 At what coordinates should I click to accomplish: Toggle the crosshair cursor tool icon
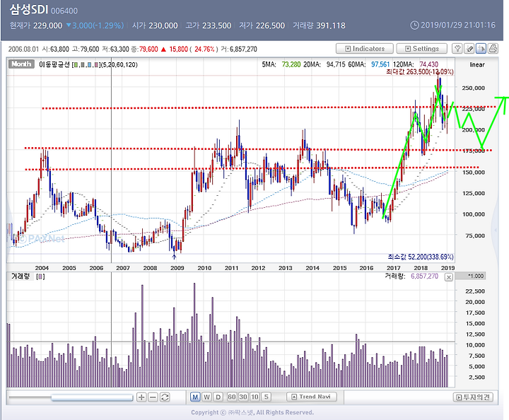click(x=481, y=49)
